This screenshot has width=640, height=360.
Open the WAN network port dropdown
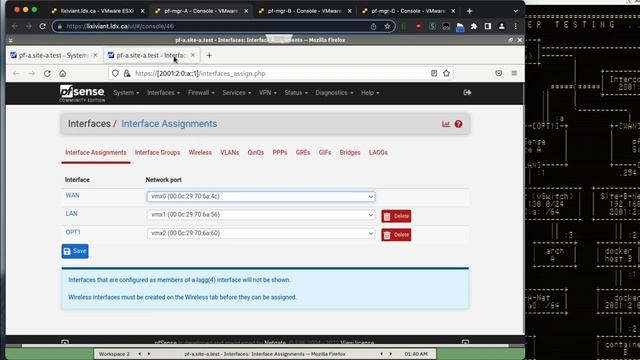click(261, 197)
